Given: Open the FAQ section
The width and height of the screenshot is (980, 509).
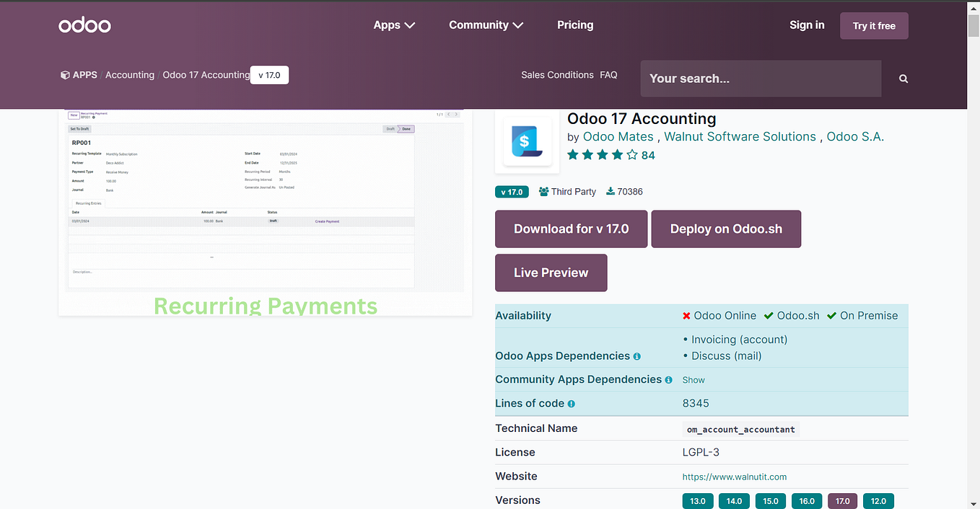Looking at the screenshot, I should pos(608,74).
